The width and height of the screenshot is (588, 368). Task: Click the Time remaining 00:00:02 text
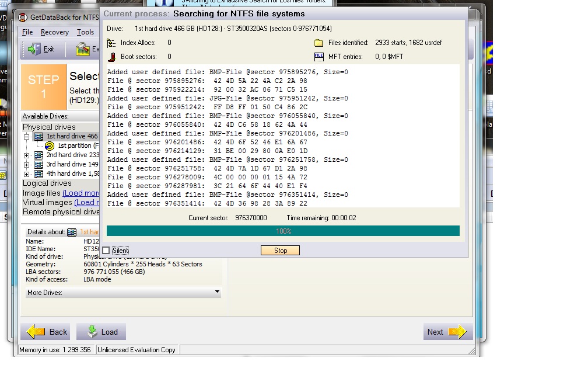pyautogui.click(x=321, y=218)
